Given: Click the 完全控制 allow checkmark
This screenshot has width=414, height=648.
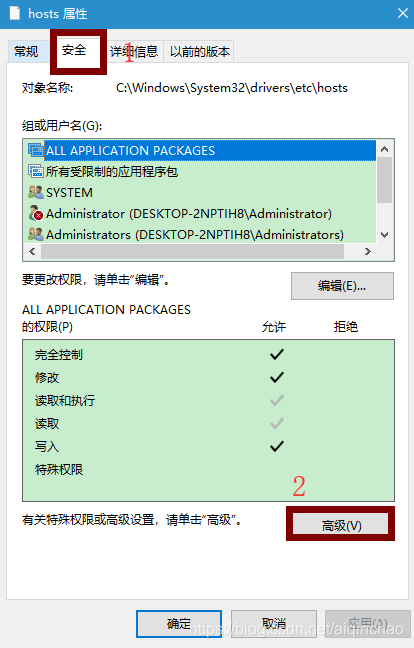Looking at the screenshot, I should click(277, 354).
